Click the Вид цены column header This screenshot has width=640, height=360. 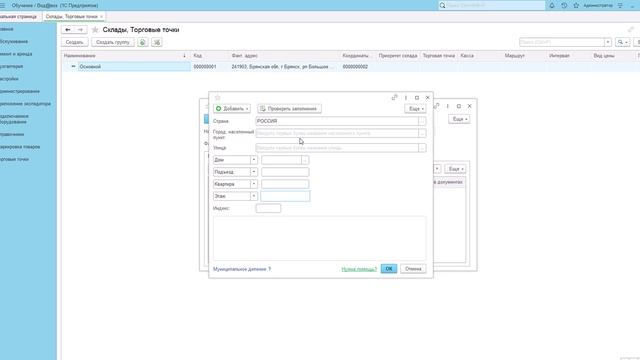tap(613, 56)
